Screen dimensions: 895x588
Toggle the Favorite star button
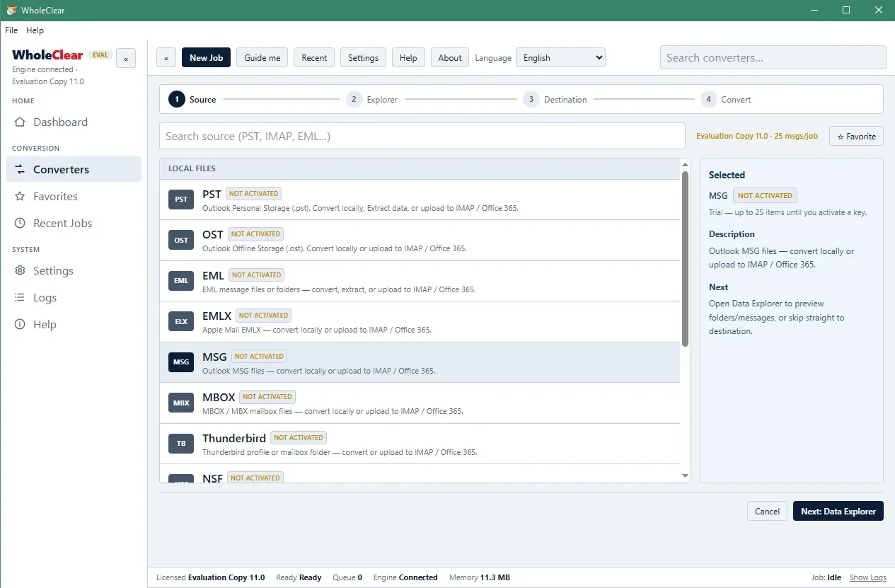856,137
